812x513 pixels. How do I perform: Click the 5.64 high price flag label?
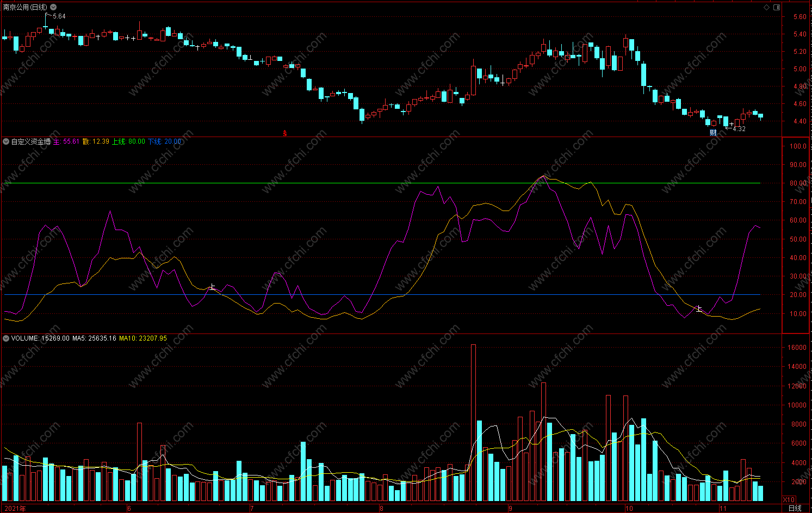pos(59,16)
